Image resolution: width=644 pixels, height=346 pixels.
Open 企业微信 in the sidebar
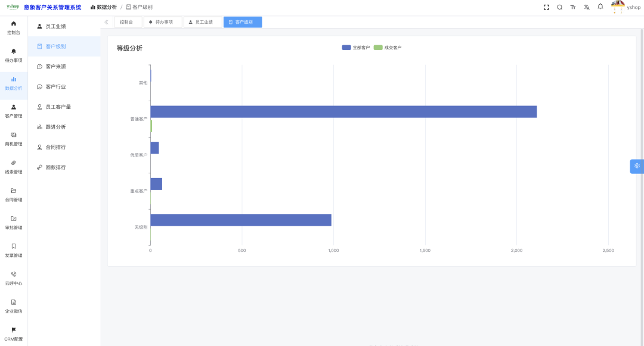(x=13, y=306)
